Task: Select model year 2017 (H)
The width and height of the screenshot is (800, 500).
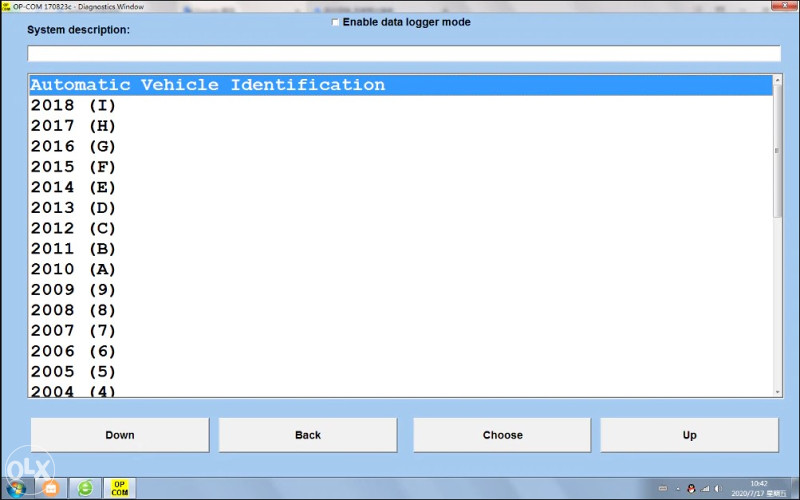Action: point(401,126)
